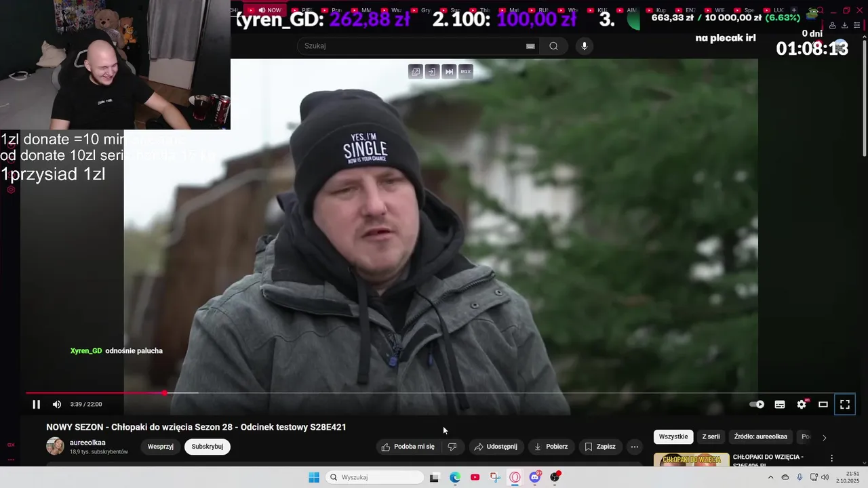Open Microsoft Edge from the taskbar
The image size is (868, 488).
pyautogui.click(x=455, y=477)
